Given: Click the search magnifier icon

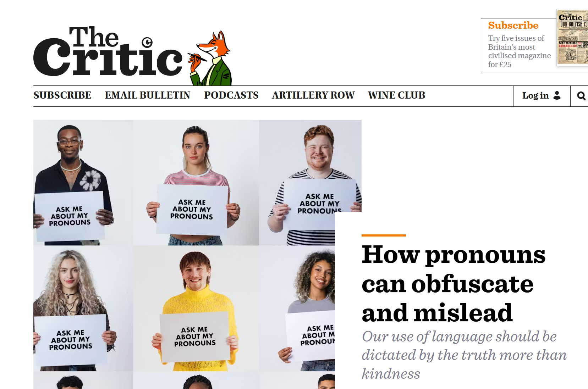Looking at the screenshot, I should [x=581, y=96].
